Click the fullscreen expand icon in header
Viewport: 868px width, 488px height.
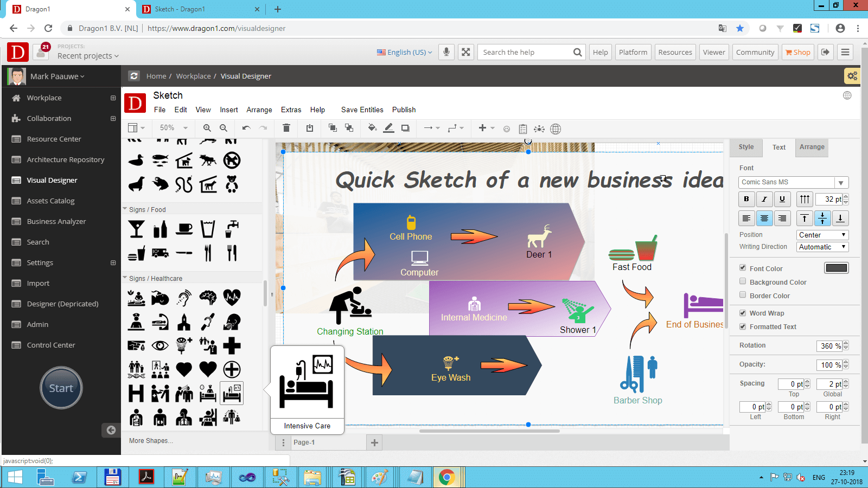point(466,52)
